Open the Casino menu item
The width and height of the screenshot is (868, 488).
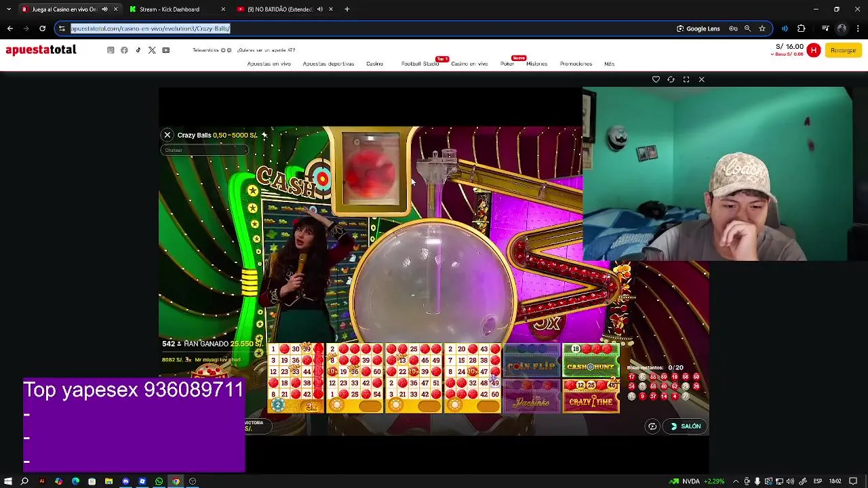pos(374,64)
